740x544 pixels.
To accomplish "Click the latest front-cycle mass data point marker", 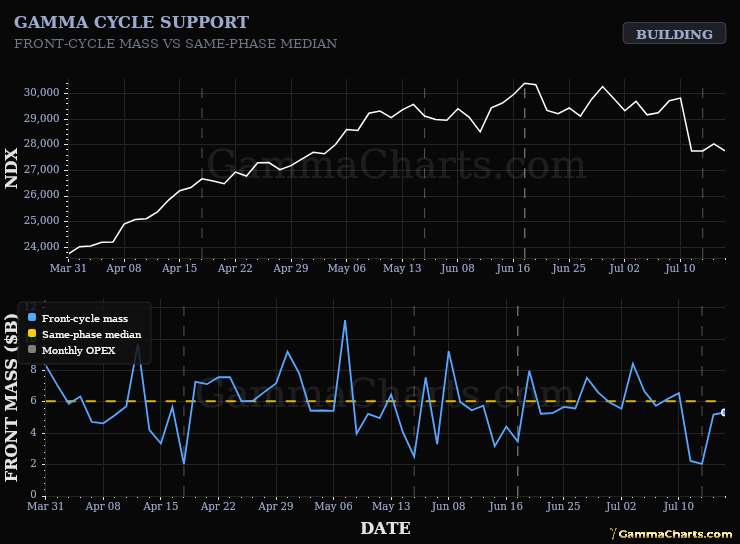I will (x=723, y=412).
